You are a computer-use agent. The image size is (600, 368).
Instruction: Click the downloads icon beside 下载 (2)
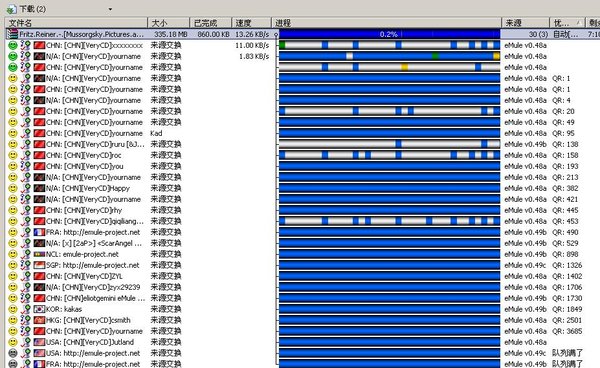coord(11,8)
